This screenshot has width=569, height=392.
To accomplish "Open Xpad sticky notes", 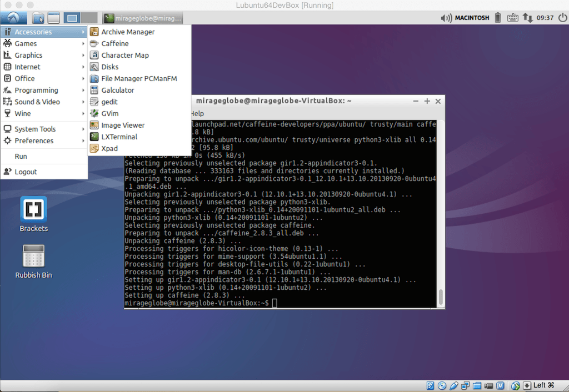I will pos(139,148).
